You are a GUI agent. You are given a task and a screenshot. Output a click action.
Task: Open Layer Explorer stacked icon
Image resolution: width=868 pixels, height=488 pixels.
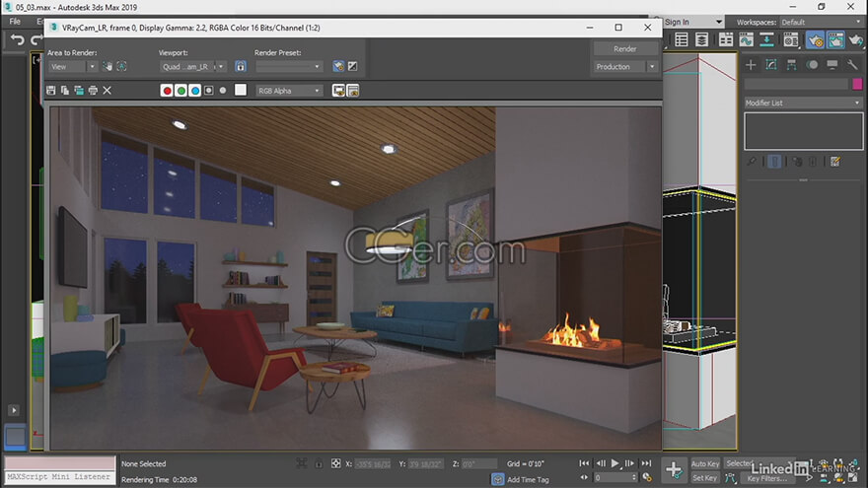[702, 39]
